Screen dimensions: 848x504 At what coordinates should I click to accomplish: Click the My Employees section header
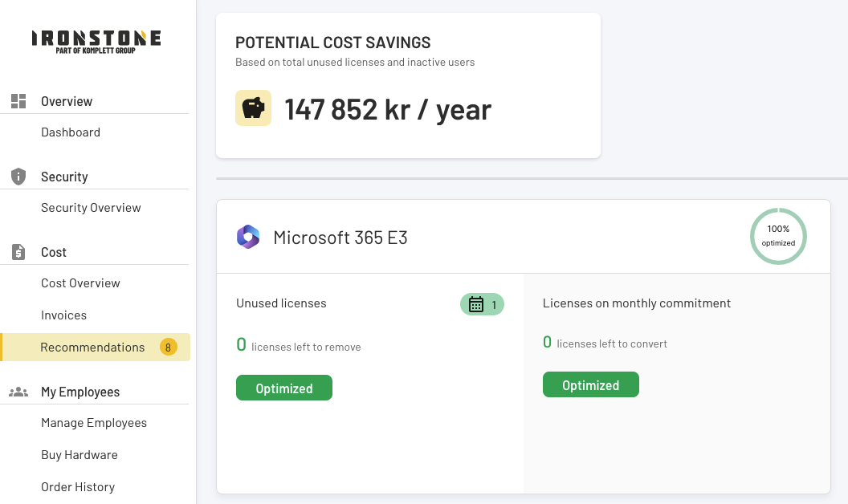click(x=80, y=392)
